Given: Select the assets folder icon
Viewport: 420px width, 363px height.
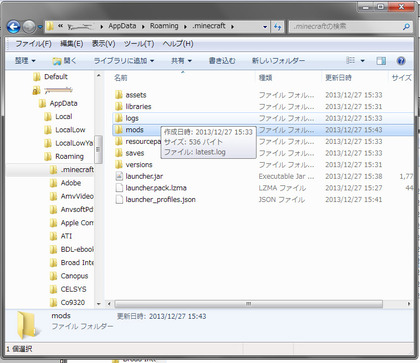Looking at the screenshot, I should click(x=119, y=95).
